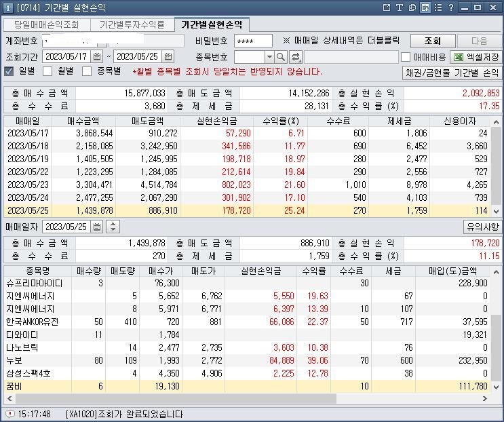Click the pop-out window icon in title bar
Image resolution: width=504 pixels, height=422 pixels.
click(x=387, y=7)
